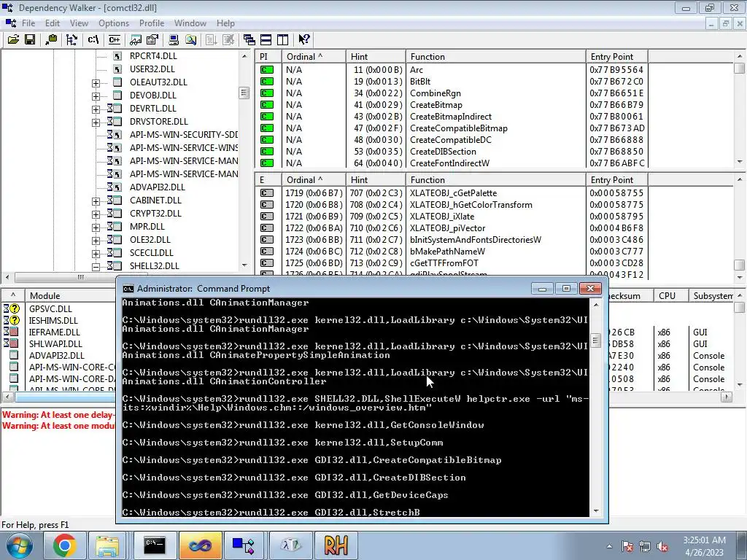
Task: Open Windows Explorer folder taskbar icon
Action: point(107,545)
